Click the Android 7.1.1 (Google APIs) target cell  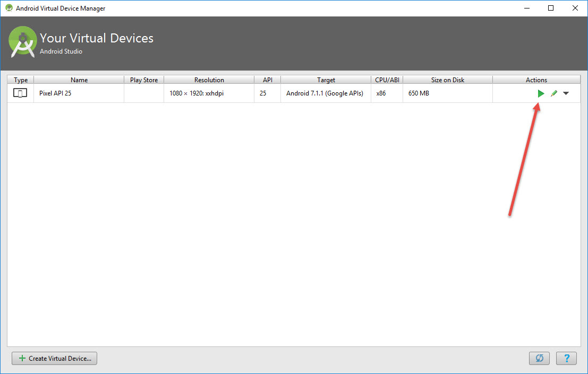tap(325, 93)
